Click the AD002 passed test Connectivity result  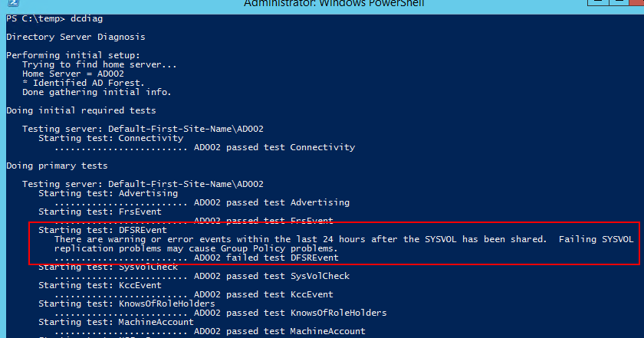(274, 147)
